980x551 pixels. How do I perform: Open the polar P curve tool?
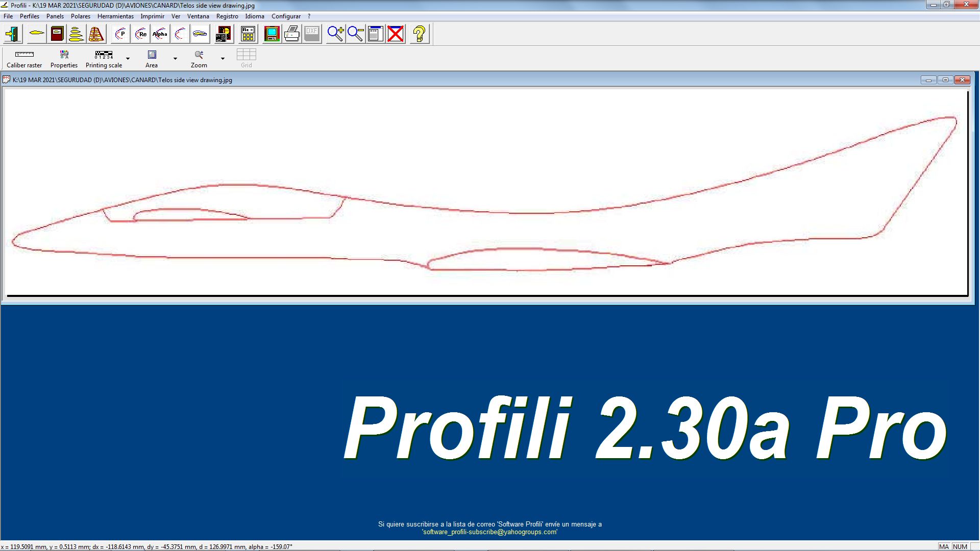120,34
